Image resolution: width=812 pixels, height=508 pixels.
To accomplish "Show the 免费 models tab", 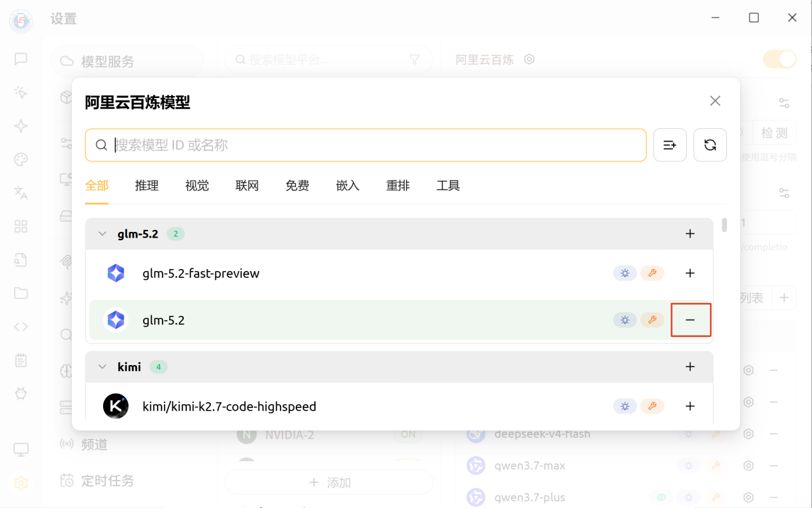I will coord(298,186).
